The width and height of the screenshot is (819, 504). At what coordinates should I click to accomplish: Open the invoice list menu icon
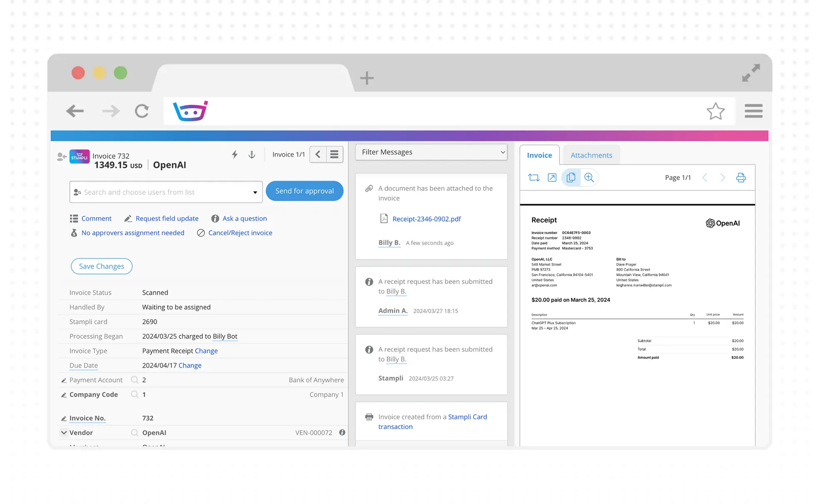coord(334,154)
